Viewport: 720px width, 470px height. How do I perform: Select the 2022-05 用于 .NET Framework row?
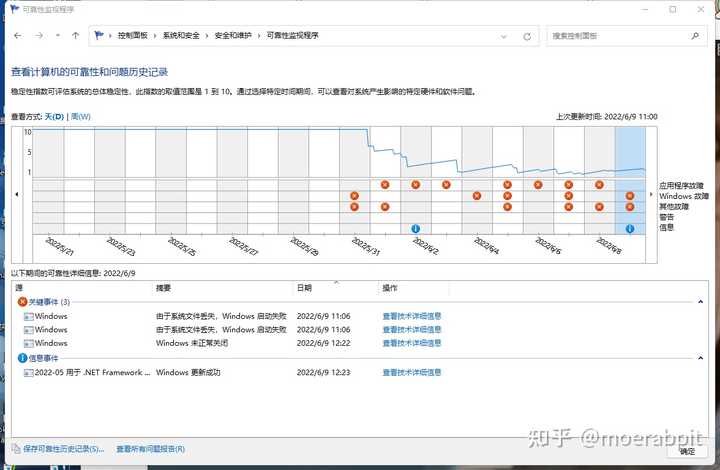pos(358,372)
